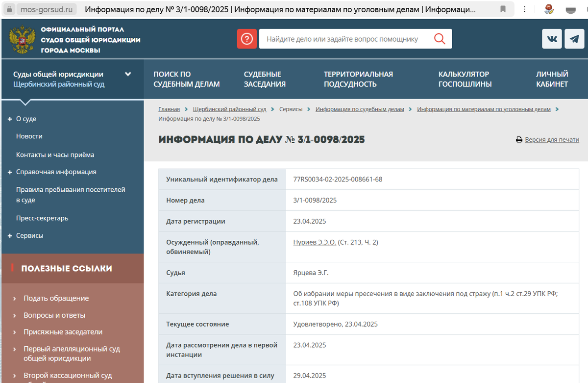Click the red question mark help icon
This screenshot has height=383, width=588.
(x=247, y=38)
